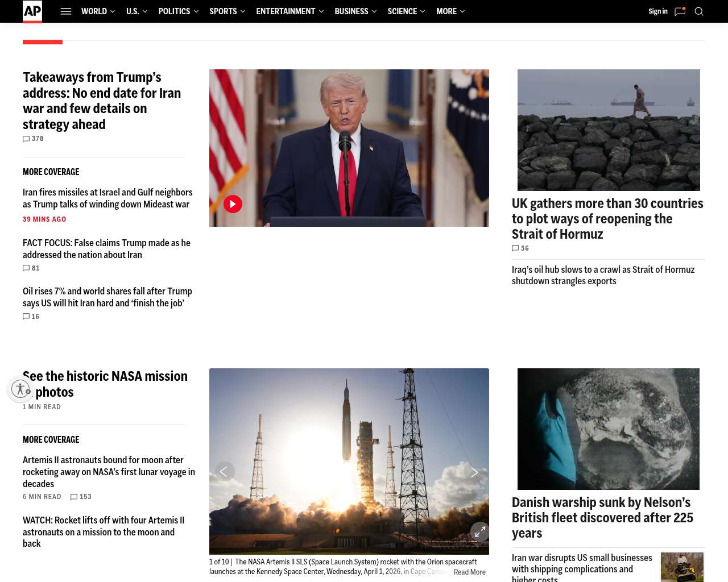
Task: Open the U.S. section
Action: point(133,11)
